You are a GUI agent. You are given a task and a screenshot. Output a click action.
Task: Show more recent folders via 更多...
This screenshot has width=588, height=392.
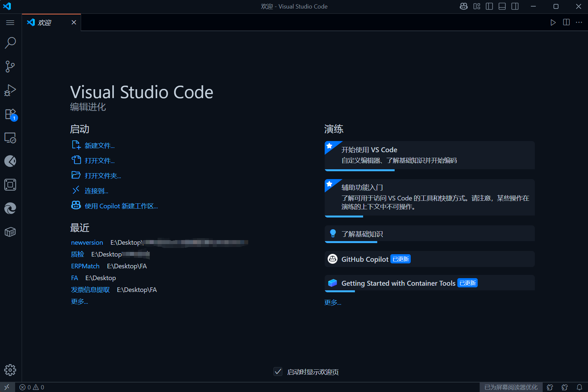pyautogui.click(x=79, y=301)
